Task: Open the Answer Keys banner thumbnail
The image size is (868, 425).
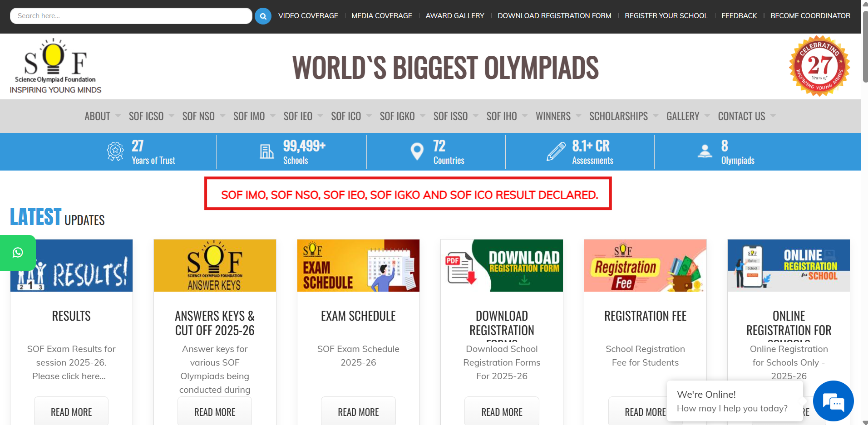Action: (215, 265)
